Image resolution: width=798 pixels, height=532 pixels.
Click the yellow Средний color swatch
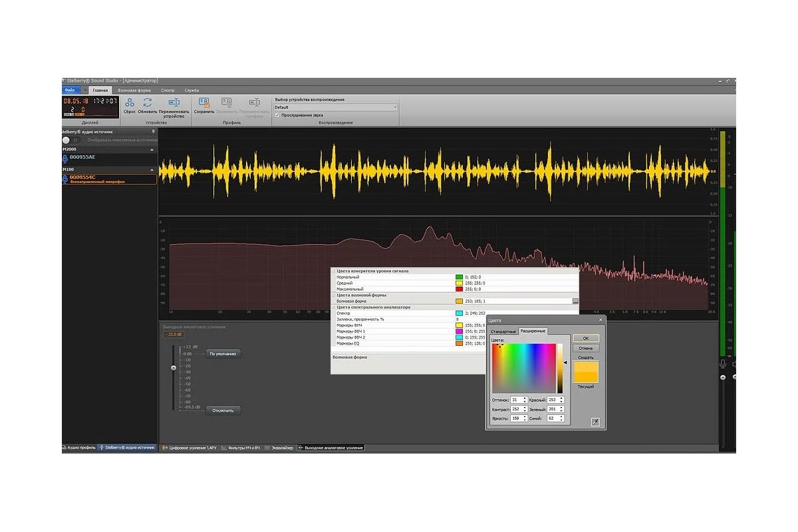coord(459,283)
